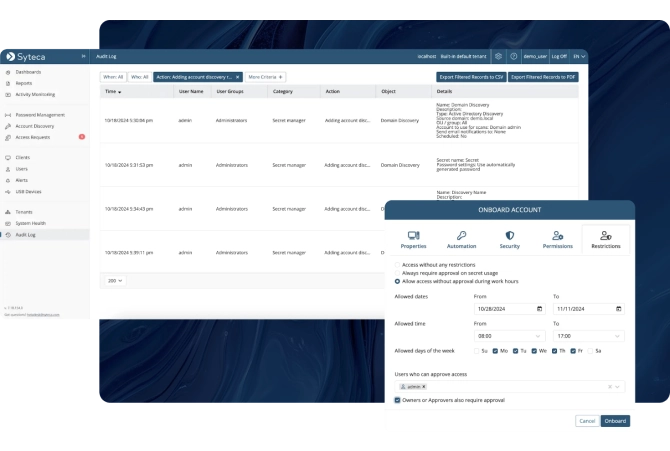Click the Access Requests red notification badge

pos(82,137)
